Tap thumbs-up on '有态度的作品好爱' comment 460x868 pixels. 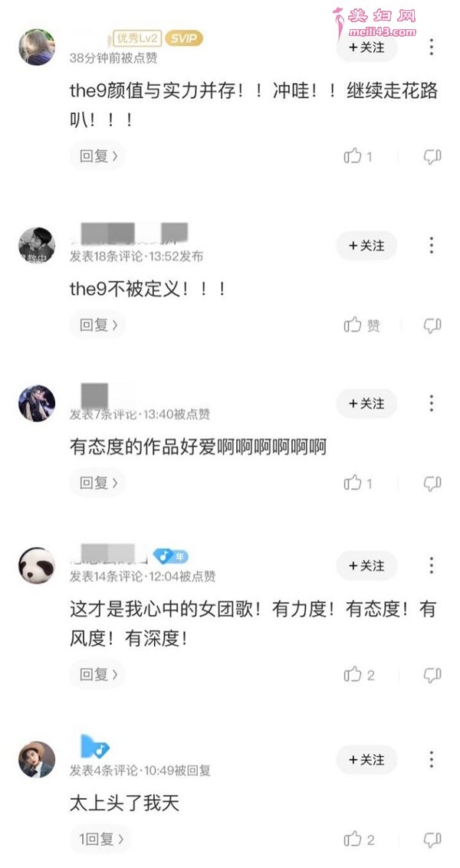point(353,483)
